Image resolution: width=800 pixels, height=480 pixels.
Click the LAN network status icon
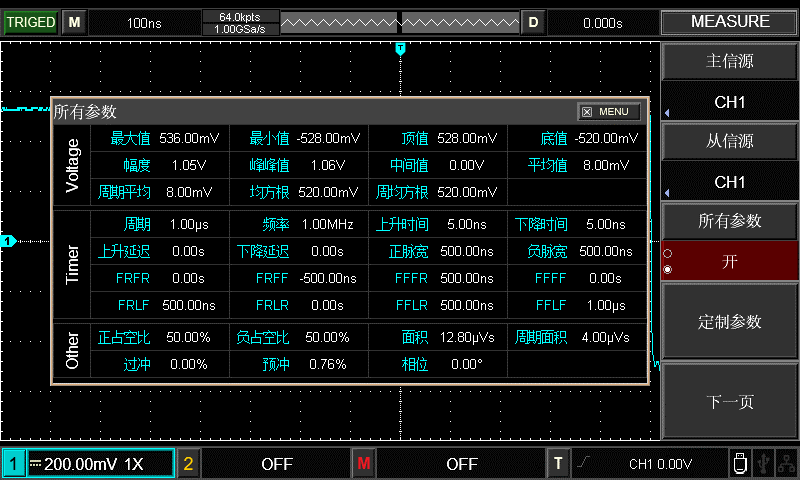(x=787, y=463)
